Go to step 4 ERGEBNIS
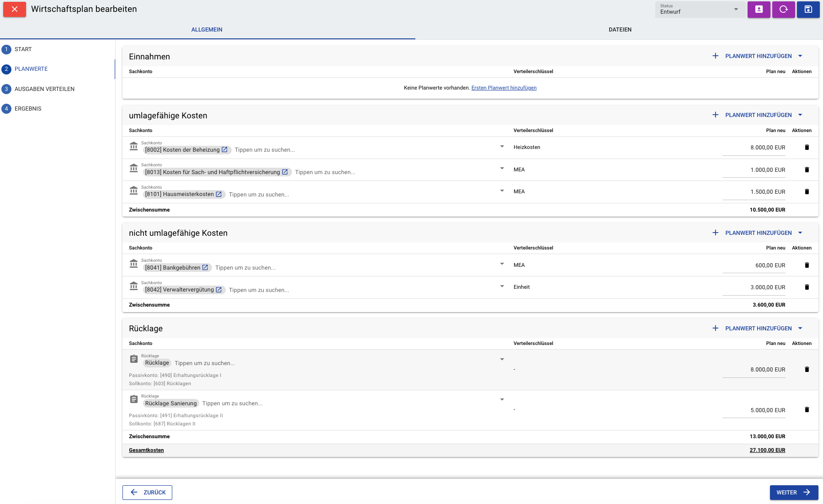 21,109
